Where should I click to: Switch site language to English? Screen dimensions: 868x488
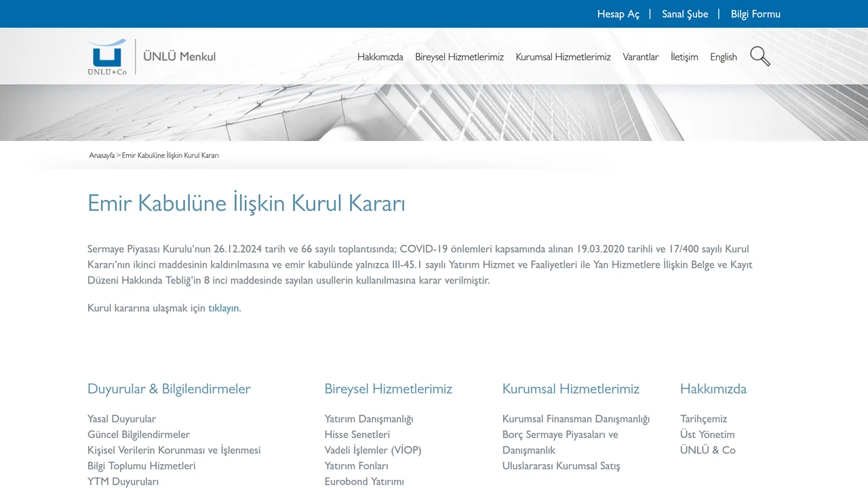pos(724,57)
